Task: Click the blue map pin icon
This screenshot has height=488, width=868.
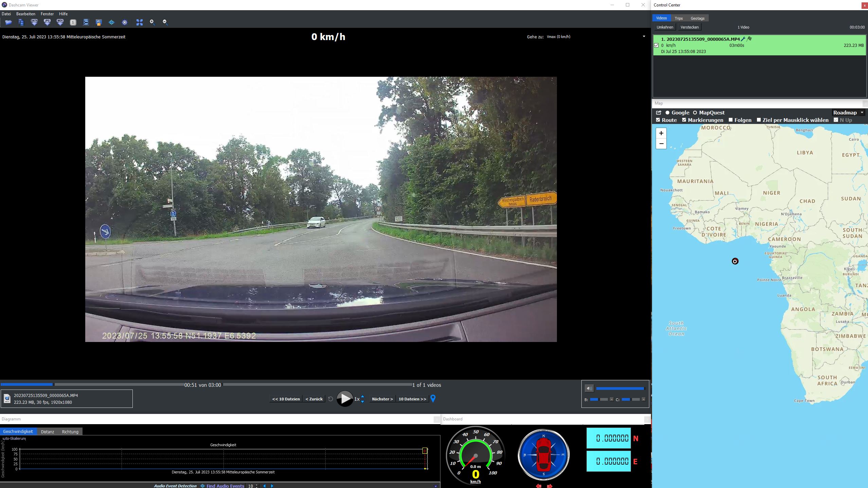Action: [x=433, y=398]
